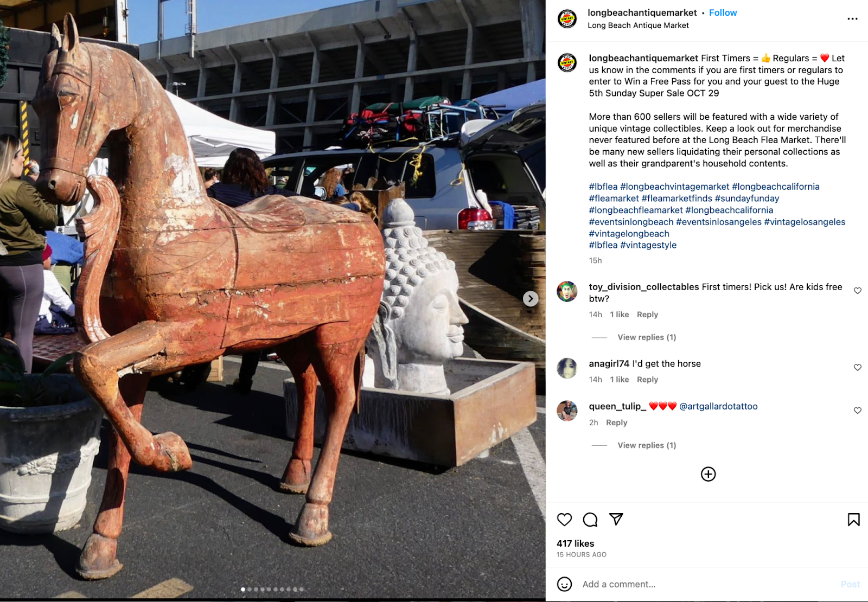Go to next photo in carousel
The width and height of the screenshot is (868, 602).
[531, 299]
